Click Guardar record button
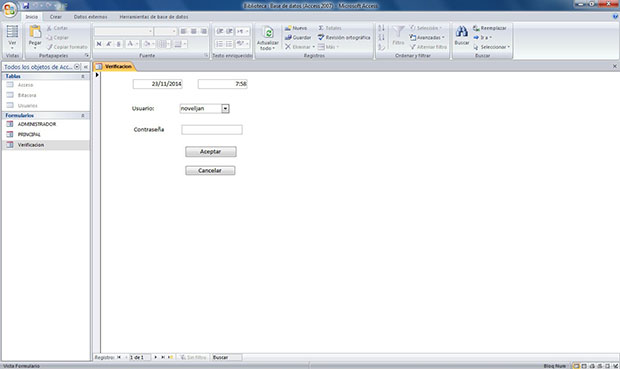 point(298,38)
